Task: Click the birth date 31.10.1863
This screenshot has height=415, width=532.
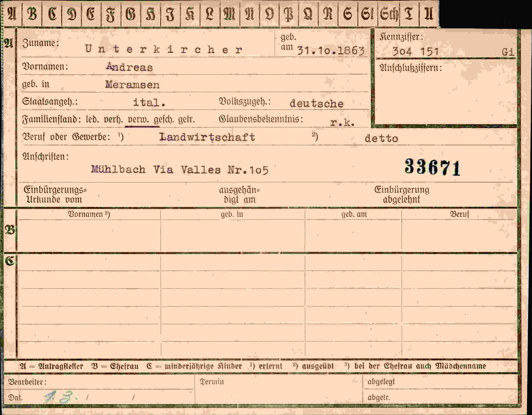Action: 331,51
